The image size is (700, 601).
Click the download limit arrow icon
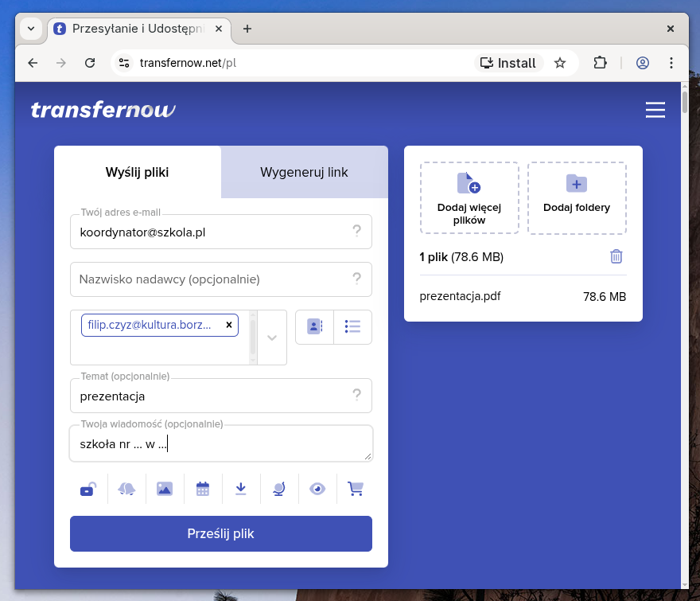pyautogui.click(x=241, y=490)
